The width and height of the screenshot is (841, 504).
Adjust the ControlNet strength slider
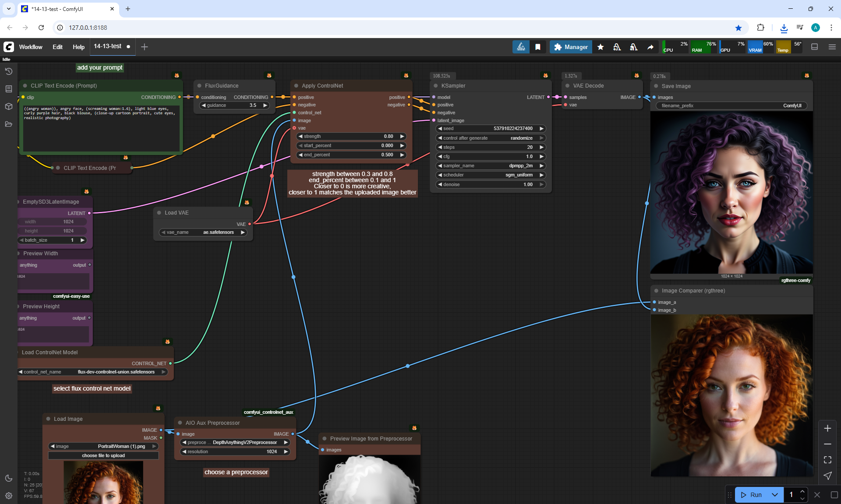coord(350,136)
